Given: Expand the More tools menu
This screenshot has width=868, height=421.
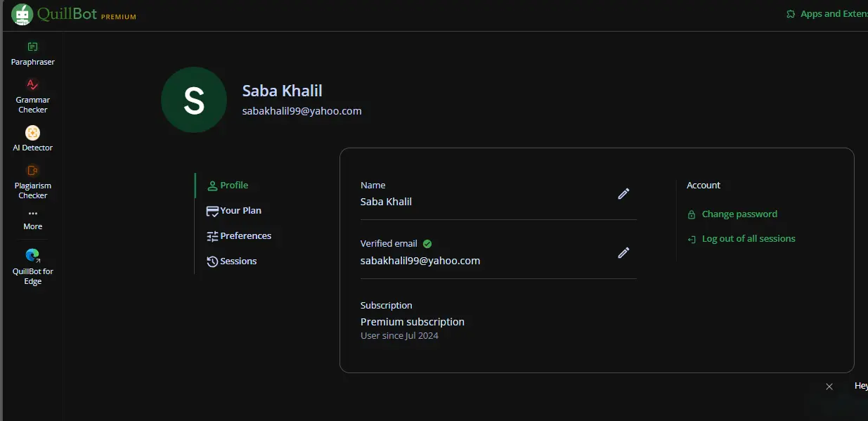Looking at the screenshot, I should [x=32, y=219].
